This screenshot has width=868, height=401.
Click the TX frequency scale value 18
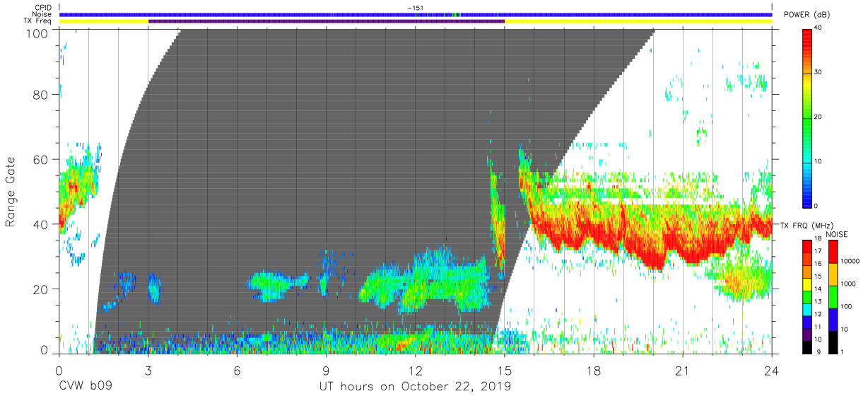pyautogui.click(x=818, y=240)
